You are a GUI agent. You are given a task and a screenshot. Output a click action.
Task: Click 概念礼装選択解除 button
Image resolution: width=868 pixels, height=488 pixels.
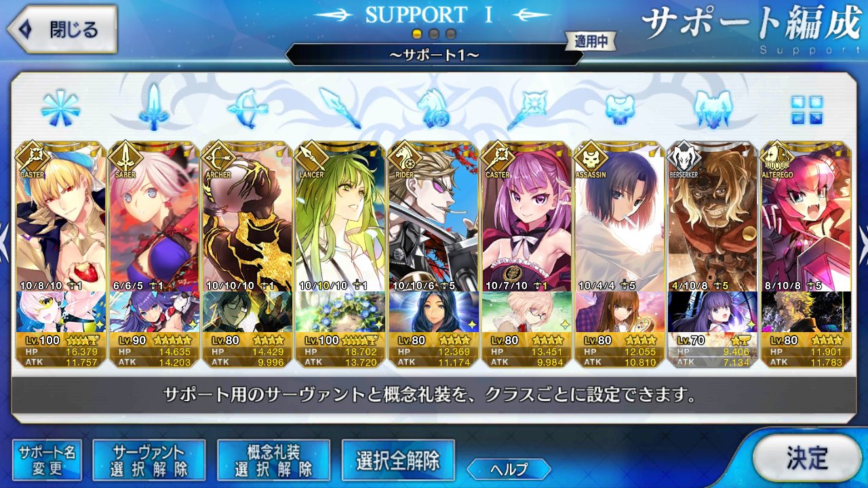coord(273,460)
